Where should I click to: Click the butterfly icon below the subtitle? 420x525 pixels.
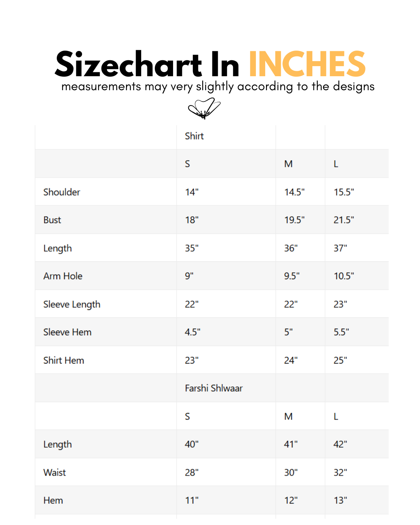pos(204,108)
